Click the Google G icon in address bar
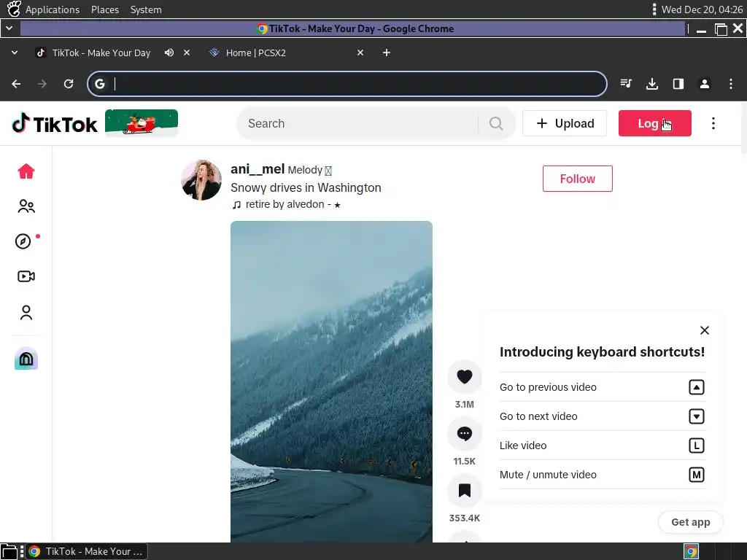The image size is (747, 560). pyautogui.click(x=99, y=84)
